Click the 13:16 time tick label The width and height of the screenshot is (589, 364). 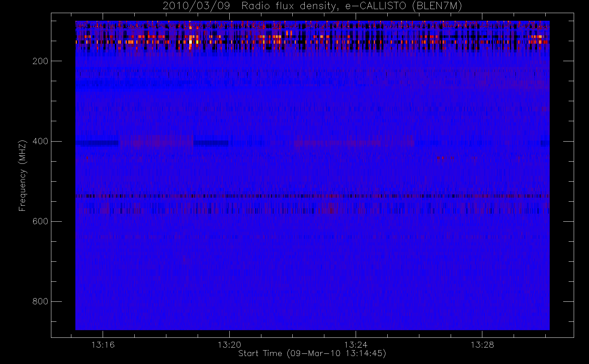[103, 345]
